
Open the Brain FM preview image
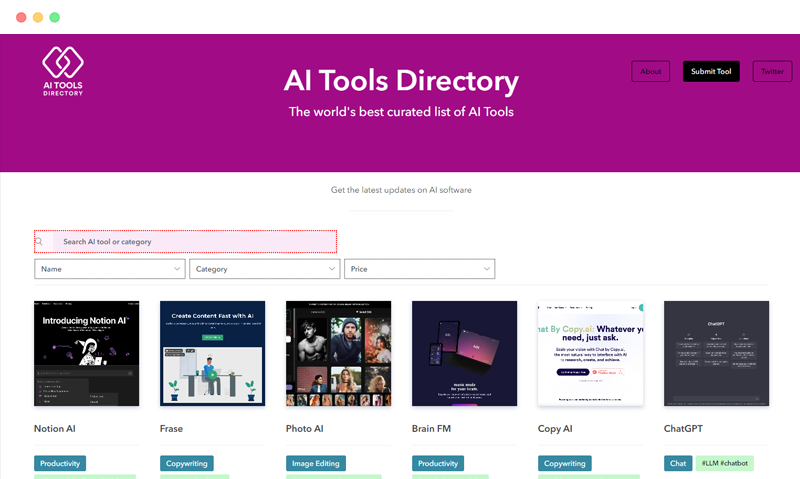[464, 354]
